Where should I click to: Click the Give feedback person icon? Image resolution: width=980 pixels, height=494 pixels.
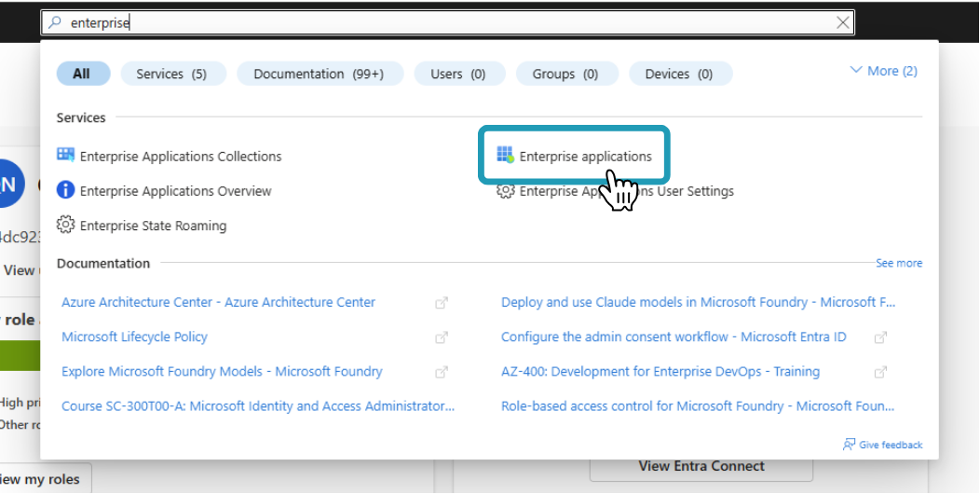click(849, 445)
